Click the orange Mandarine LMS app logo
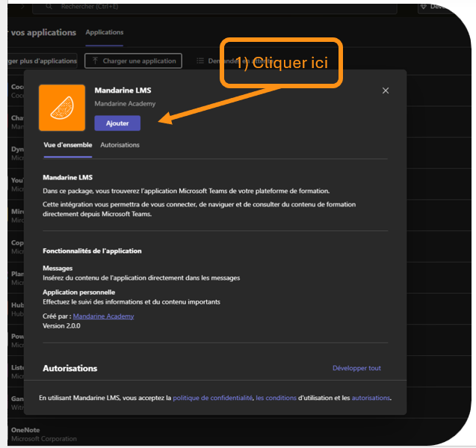The width and height of the screenshot is (476, 448). coord(61,108)
